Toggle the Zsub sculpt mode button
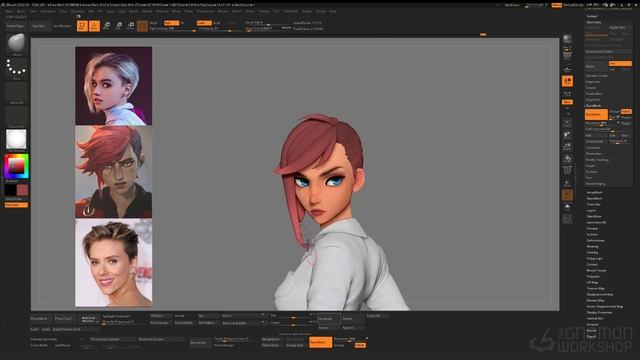 217,23
